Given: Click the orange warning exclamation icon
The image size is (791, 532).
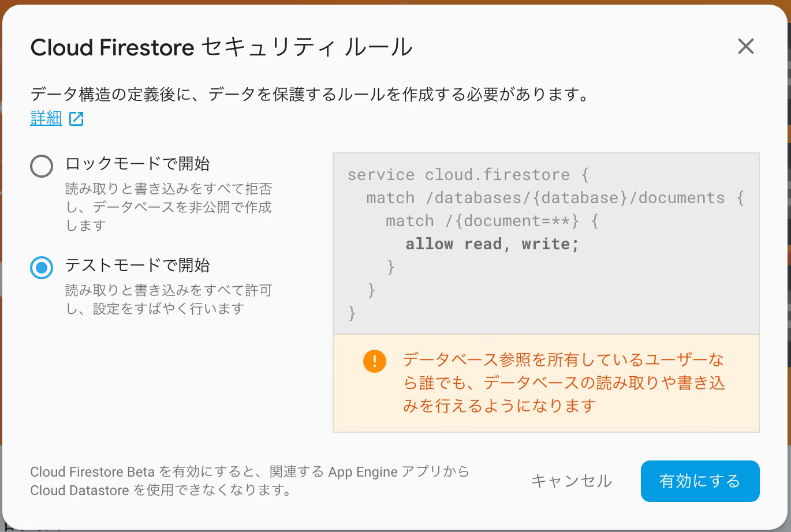Looking at the screenshot, I should point(374,361).
